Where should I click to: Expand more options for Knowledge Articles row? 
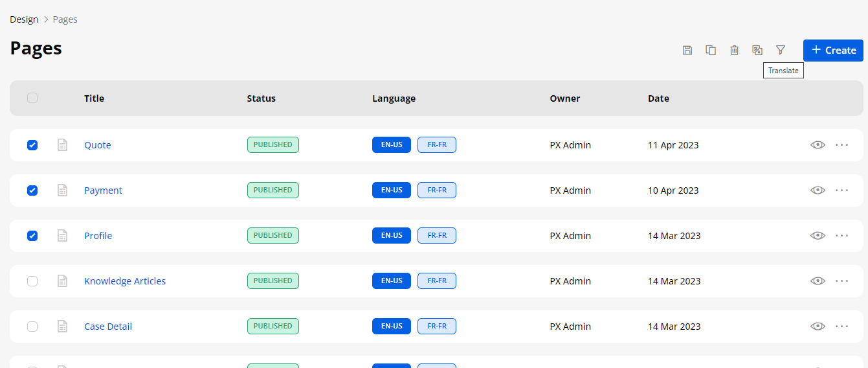click(x=841, y=281)
